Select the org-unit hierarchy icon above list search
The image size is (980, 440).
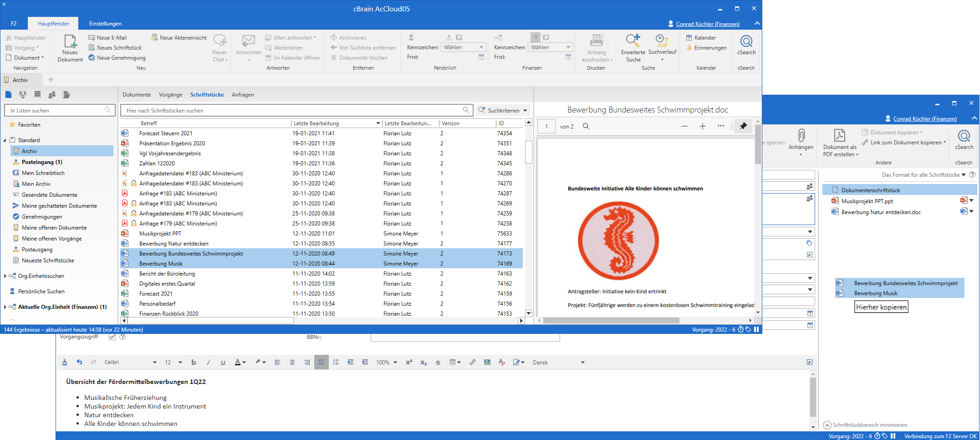[23, 94]
